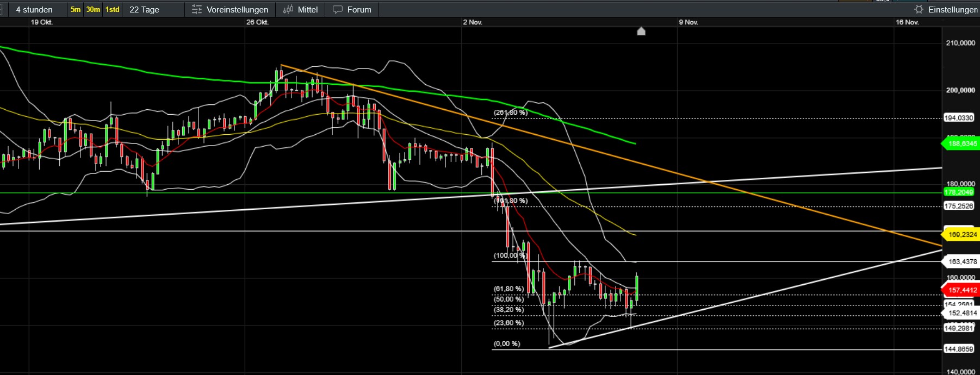Open the 4 stunden interval dropdown

coord(34,10)
